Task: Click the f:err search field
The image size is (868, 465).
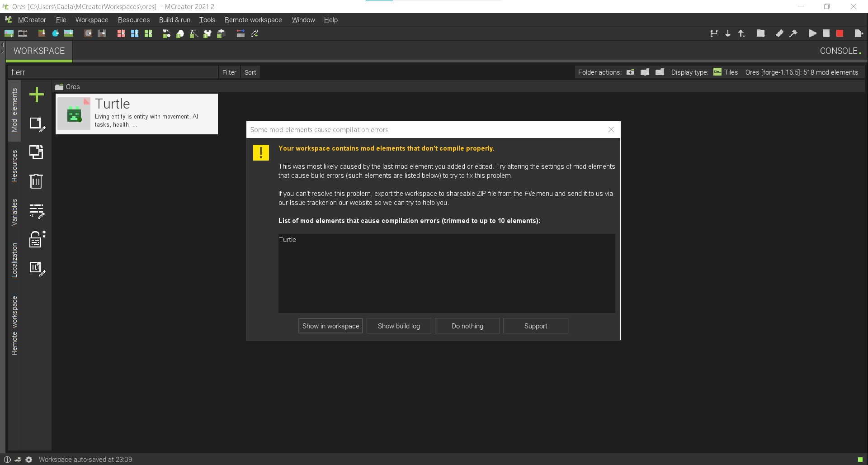Action: pyautogui.click(x=113, y=72)
